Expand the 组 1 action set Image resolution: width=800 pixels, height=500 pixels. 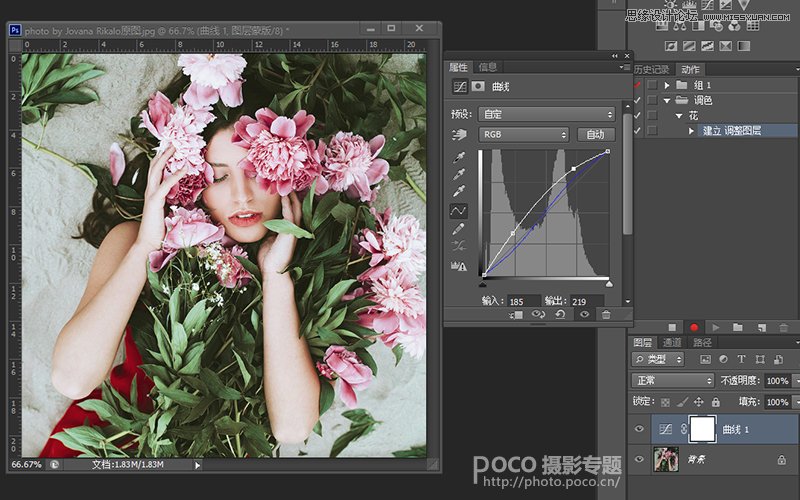tap(667, 85)
